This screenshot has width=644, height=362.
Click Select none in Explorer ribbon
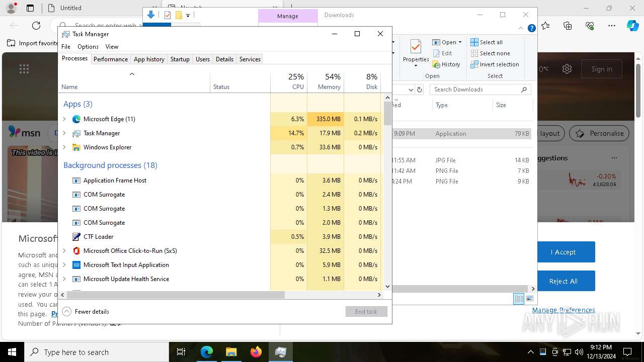point(490,53)
